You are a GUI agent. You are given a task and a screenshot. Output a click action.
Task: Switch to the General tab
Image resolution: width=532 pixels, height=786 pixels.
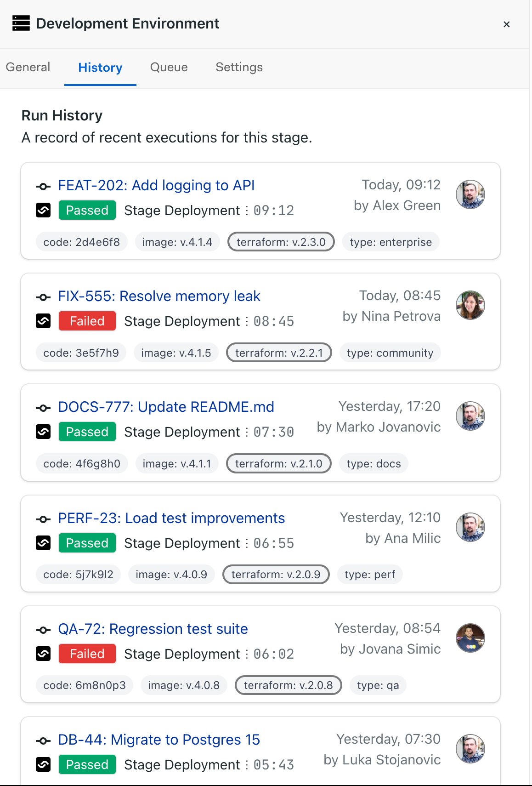click(x=28, y=67)
